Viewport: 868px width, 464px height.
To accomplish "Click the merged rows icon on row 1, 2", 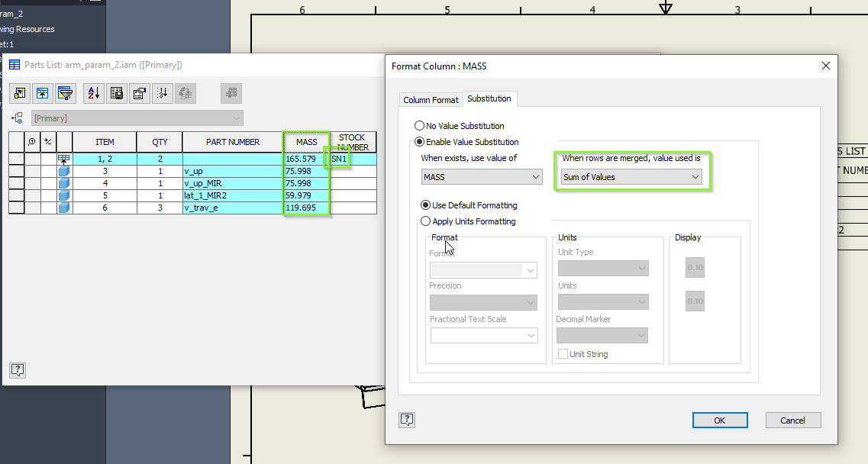I will pos(64,159).
